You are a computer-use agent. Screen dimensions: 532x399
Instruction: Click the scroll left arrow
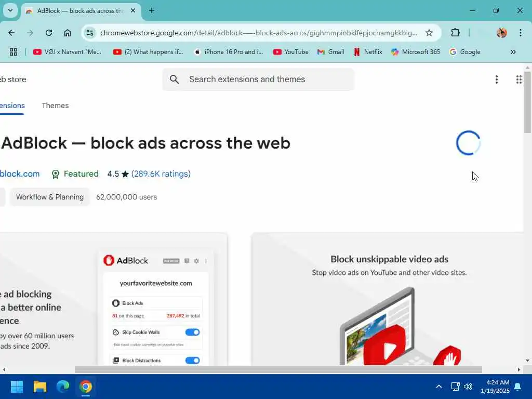(x=4, y=369)
